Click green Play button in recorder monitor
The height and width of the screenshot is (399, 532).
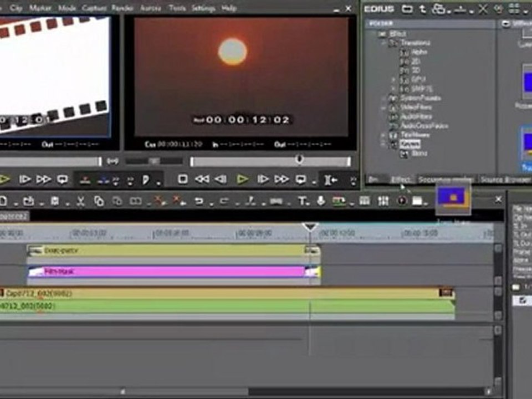(x=242, y=179)
